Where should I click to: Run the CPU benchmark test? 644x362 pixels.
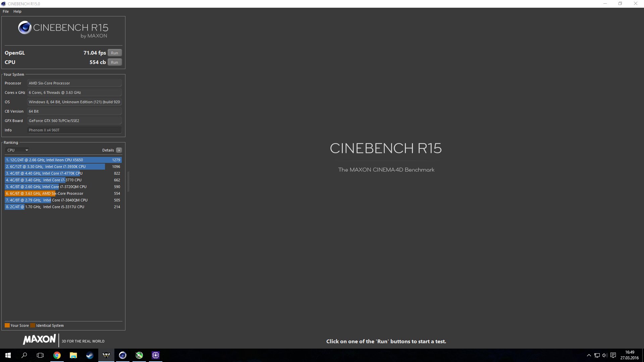(x=115, y=62)
